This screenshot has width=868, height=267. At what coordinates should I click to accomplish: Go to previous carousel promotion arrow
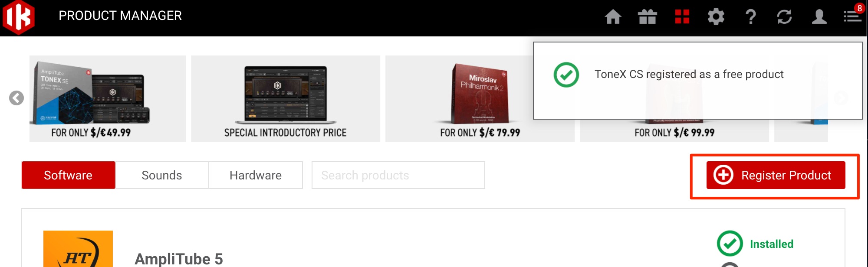click(16, 98)
